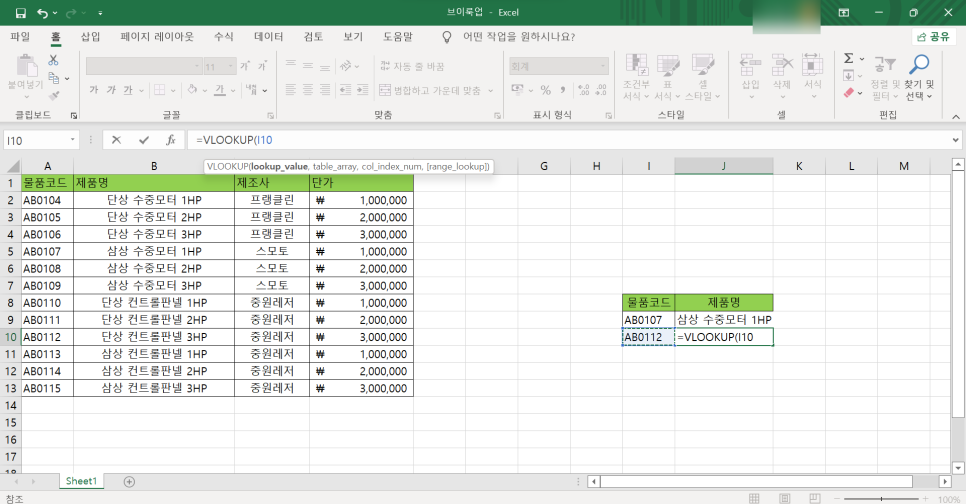Undo the last action
The height and width of the screenshot is (504, 966).
pos(43,13)
